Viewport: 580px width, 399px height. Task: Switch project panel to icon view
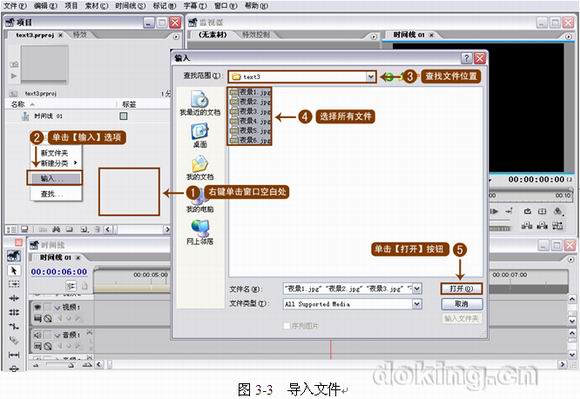pos(24,230)
